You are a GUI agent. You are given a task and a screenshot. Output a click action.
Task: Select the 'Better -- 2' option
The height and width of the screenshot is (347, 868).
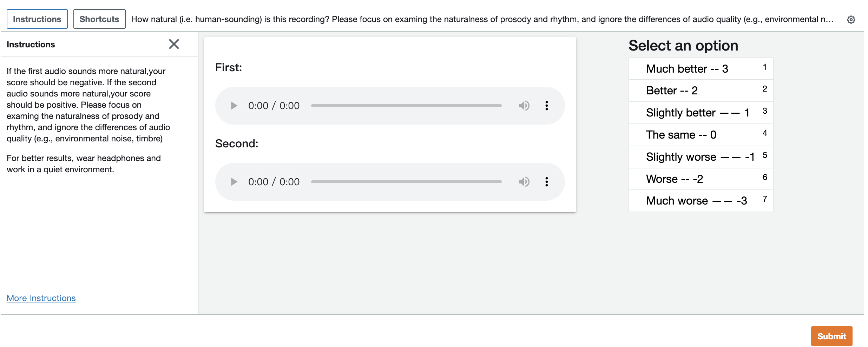tap(701, 91)
